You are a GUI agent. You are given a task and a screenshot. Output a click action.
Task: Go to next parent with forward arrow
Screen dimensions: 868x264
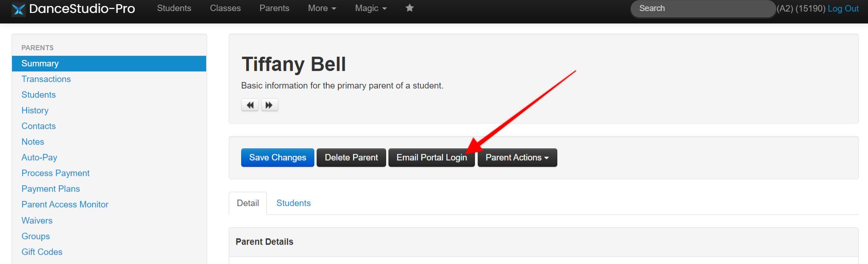tap(269, 105)
